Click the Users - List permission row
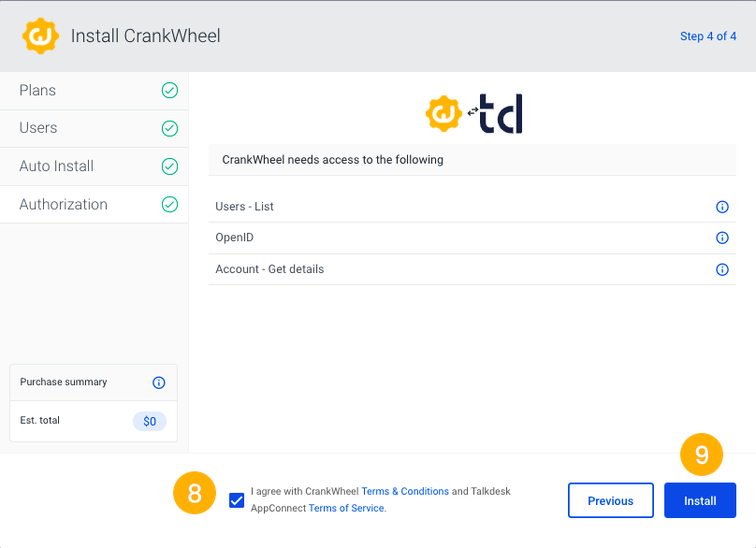This screenshot has width=756, height=548. 472,207
